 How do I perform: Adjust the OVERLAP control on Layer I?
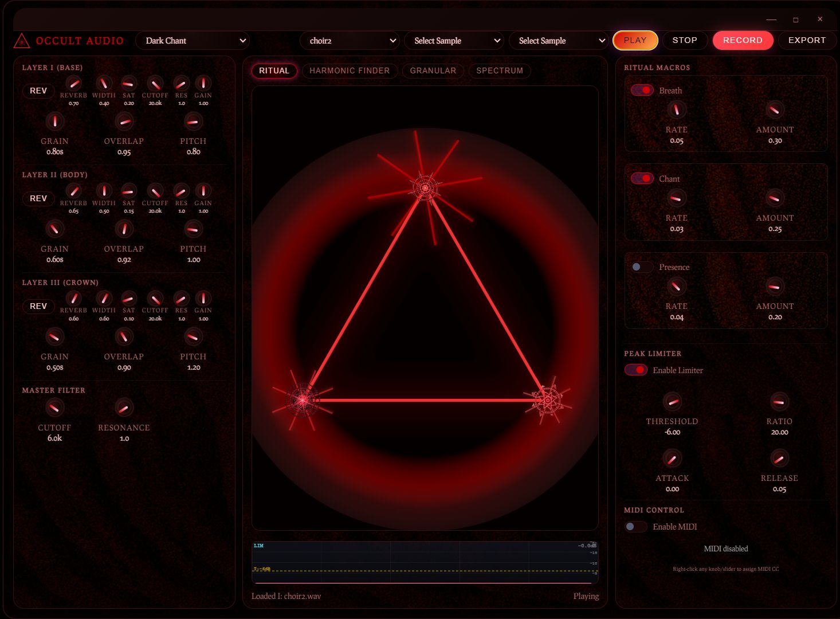[124, 121]
